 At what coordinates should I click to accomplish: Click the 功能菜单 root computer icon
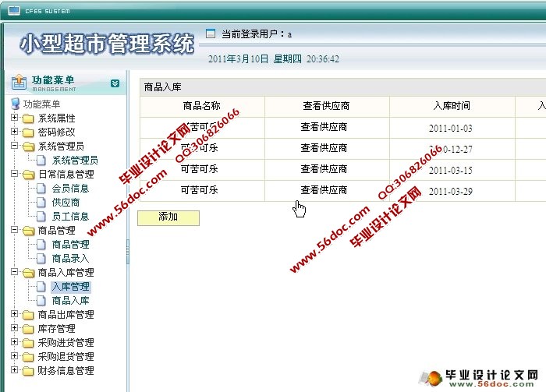coord(15,104)
